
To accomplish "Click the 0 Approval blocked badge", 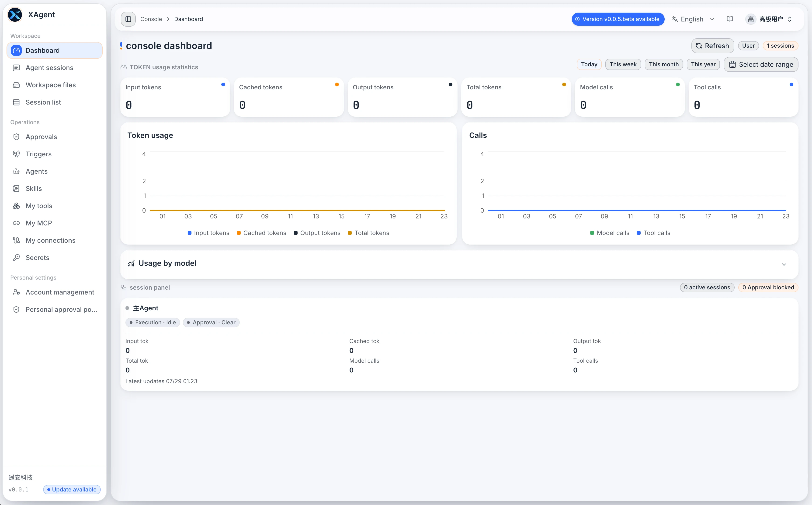I will pyautogui.click(x=768, y=288).
